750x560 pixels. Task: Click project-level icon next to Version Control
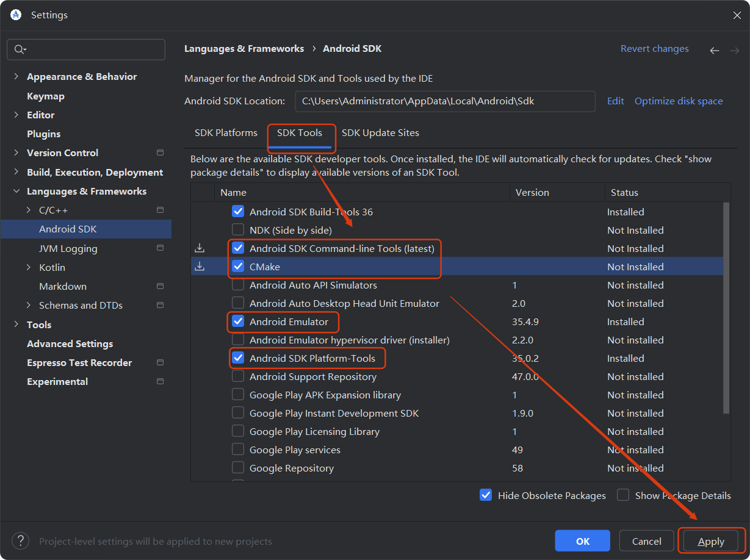click(x=160, y=153)
